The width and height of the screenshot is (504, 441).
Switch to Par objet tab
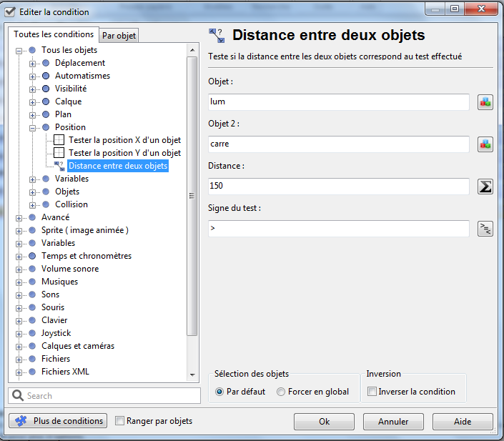tap(119, 36)
